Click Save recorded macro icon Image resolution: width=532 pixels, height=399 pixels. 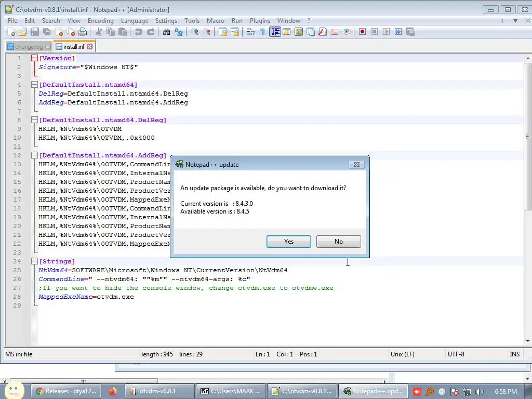pos(410,32)
